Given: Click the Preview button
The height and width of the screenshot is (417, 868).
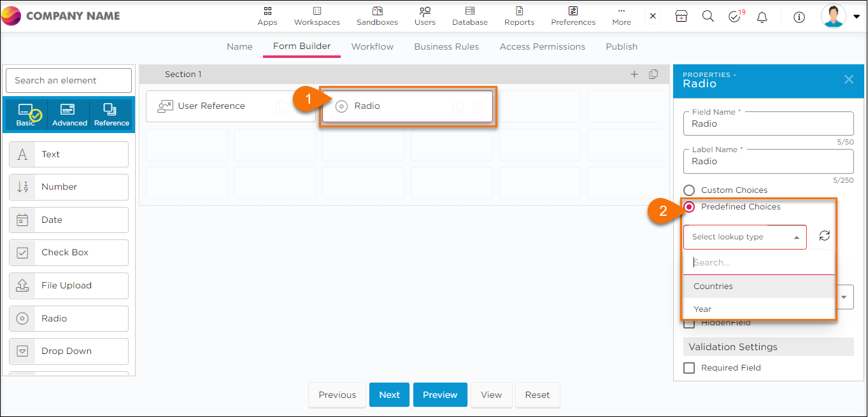Looking at the screenshot, I should (440, 395).
